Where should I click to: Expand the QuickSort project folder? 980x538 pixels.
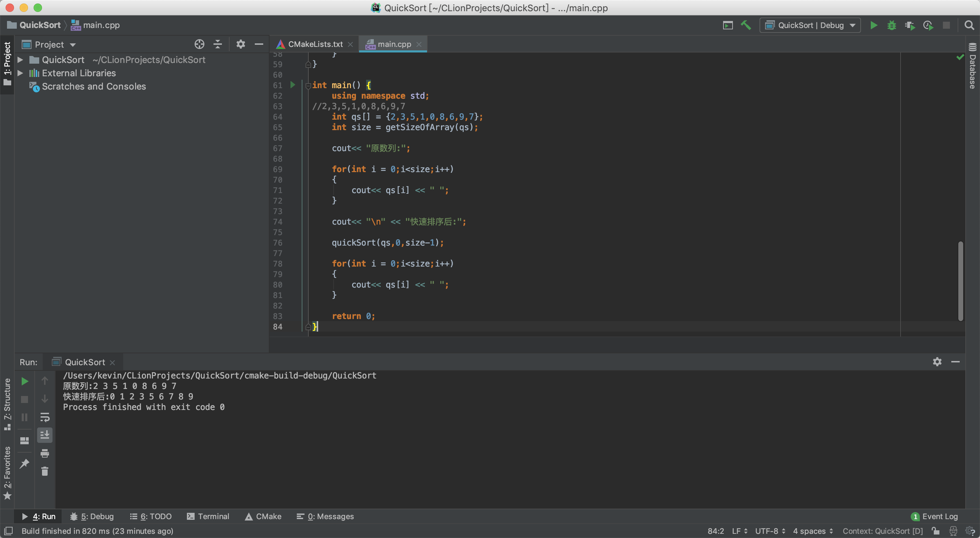21,60
